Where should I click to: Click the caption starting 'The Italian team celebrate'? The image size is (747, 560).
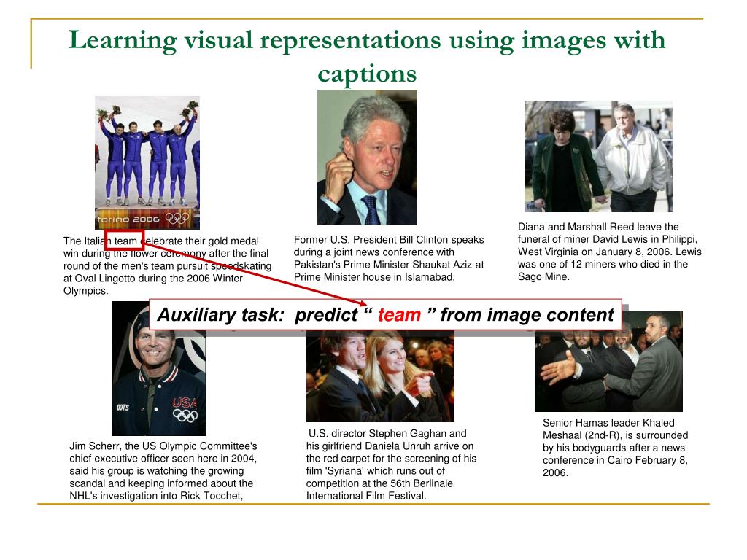[x=167, y=265]
